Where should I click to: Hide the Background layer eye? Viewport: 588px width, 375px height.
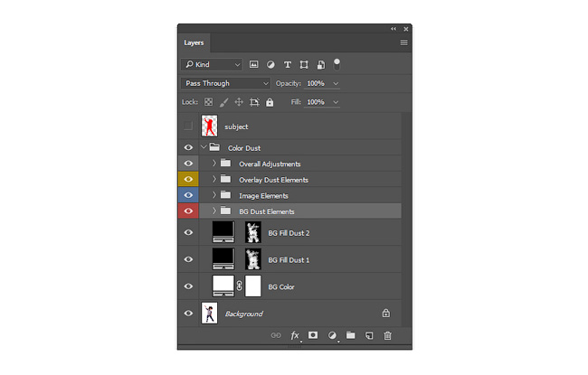188,314
